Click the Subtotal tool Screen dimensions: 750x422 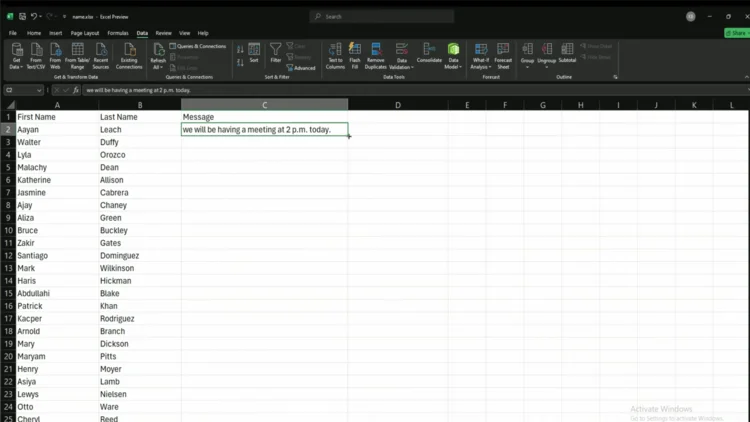tap(567, 53)
